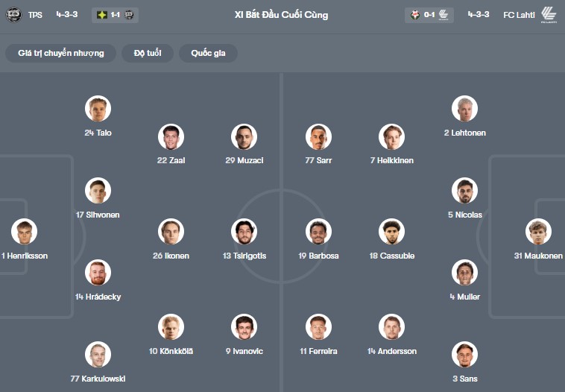Image resolution: width=565 pixels, height=392 pixels.
Task: Select Sarr's player avatar
Action: click(318, 136)
